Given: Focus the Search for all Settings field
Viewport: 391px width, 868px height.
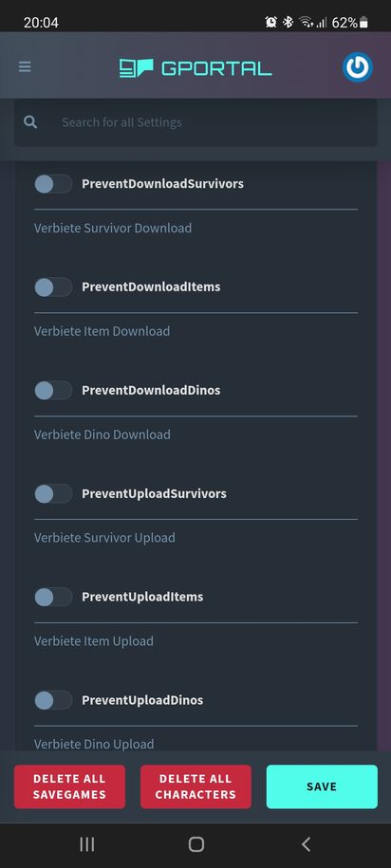Looking at the screenshot, I should pyautogui.click(x=195, y=122).
